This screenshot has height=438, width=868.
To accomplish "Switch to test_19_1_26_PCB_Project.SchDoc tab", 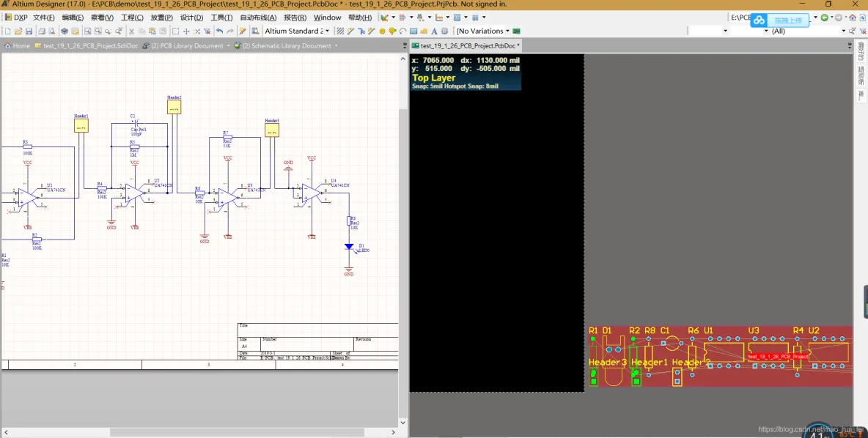I will (x=87, y=45).
